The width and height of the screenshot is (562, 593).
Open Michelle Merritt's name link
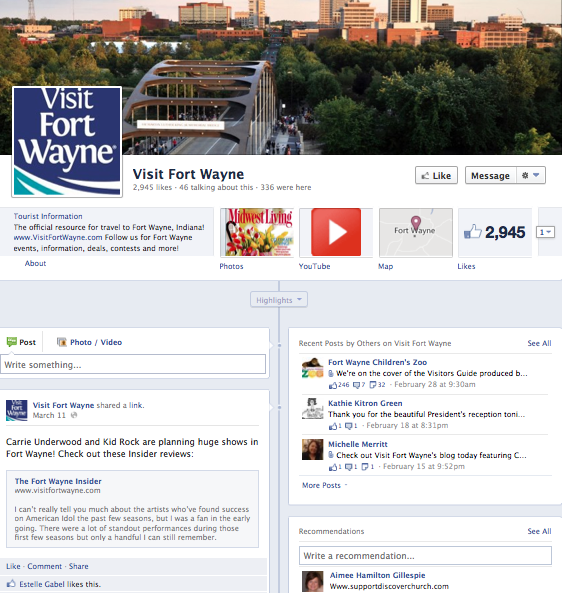(x=358, y=444)
